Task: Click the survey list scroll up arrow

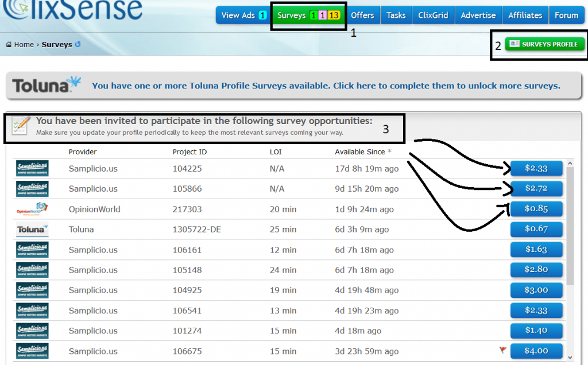Action: 570,164
